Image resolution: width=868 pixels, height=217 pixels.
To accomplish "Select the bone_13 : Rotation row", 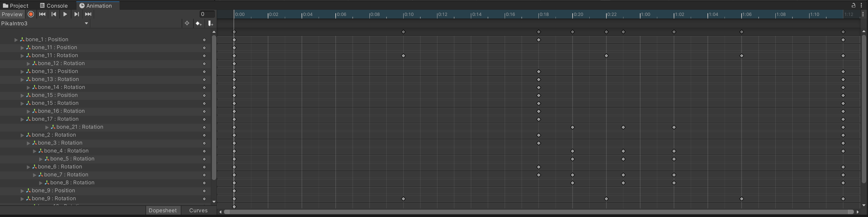I will point(106,79).
